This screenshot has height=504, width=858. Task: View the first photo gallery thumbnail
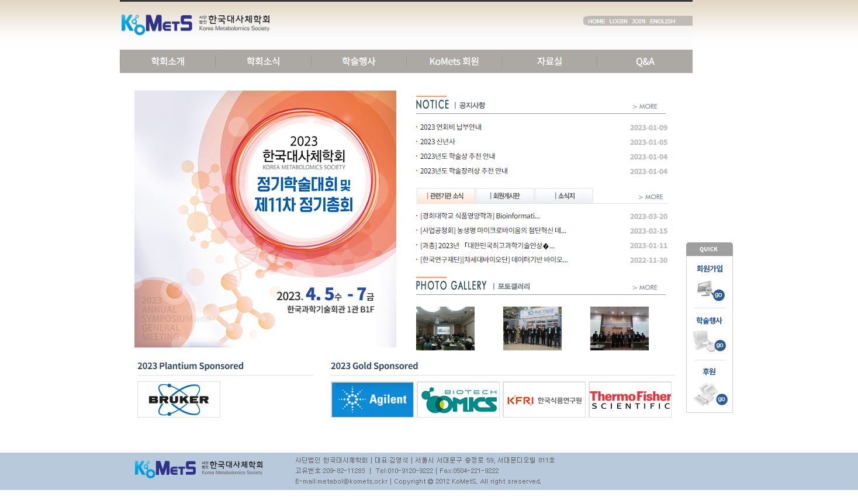click(x=445, y=328)
